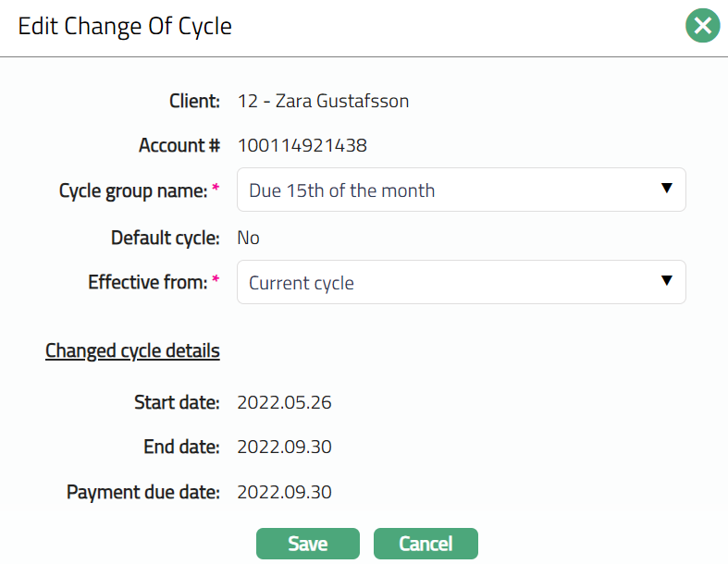Click the start date value 2022.05.26

[x=284, y=402]
